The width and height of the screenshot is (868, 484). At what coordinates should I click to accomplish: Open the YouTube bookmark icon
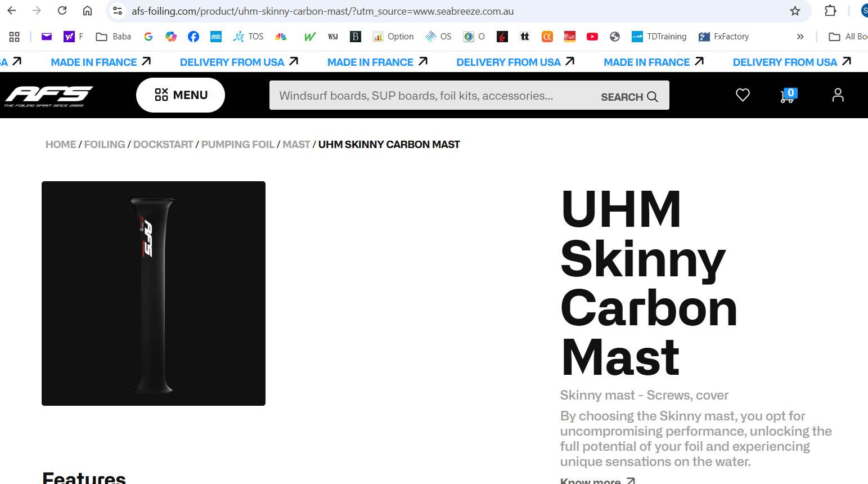(592, 37)
